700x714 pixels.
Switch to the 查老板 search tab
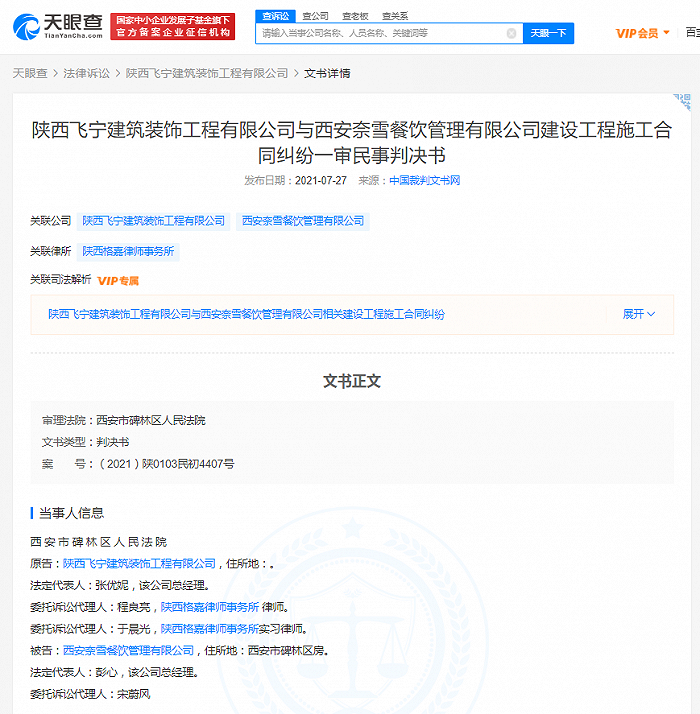(355, 16)
